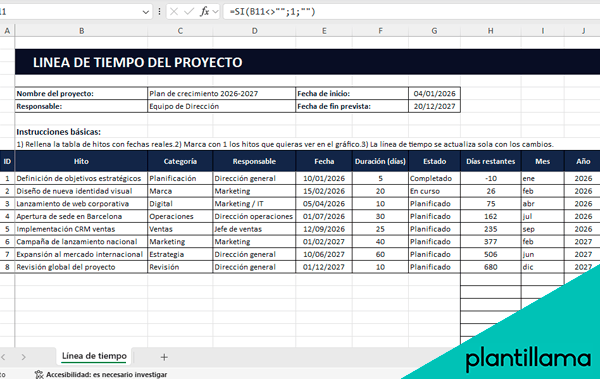
Task: Select 'Apertura de sede en Barcelona' cell
Action: coord(81,216)
